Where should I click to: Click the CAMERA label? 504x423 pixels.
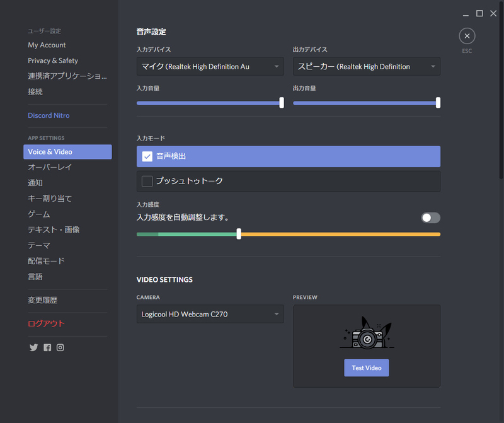(148, 297)
